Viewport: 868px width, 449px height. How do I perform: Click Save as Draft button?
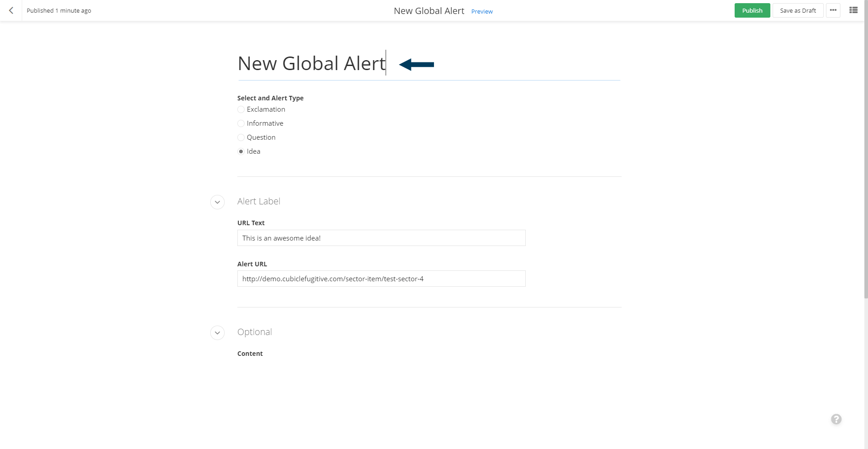pos(797,10)
